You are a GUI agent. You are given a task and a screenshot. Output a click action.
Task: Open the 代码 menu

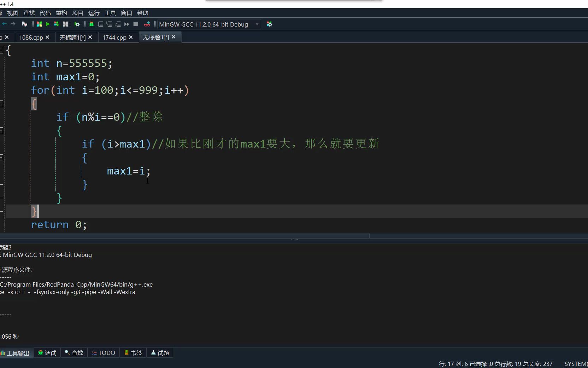[x=45, y=13]
